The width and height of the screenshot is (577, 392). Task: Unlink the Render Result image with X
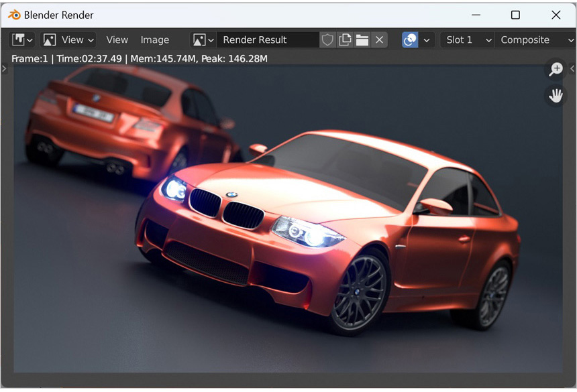pos(380,40)
